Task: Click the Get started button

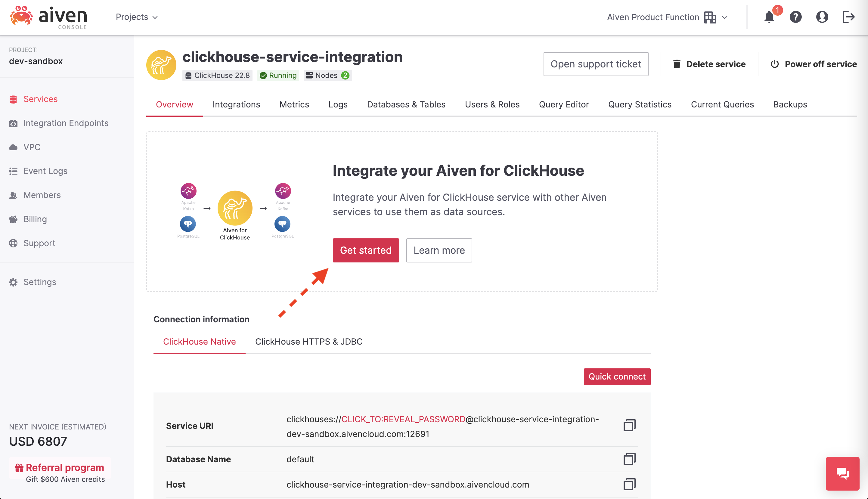Action: tap(366, 250)
